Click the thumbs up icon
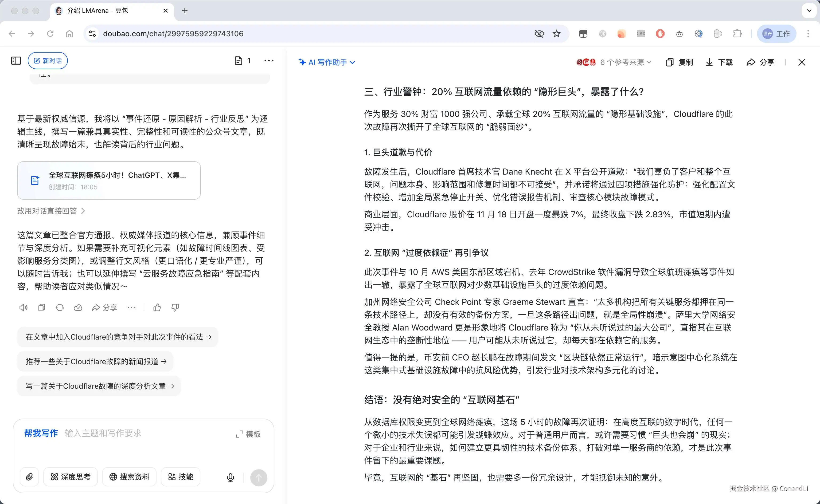The width and height of the screenshot is (820, 504). (157, 308)
